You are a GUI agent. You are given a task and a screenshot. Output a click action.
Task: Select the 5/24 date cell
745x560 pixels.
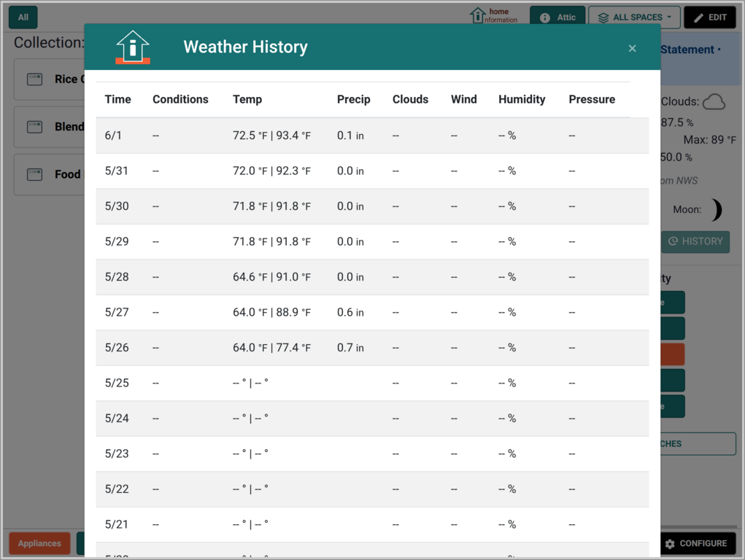click(x=117, y=419)
